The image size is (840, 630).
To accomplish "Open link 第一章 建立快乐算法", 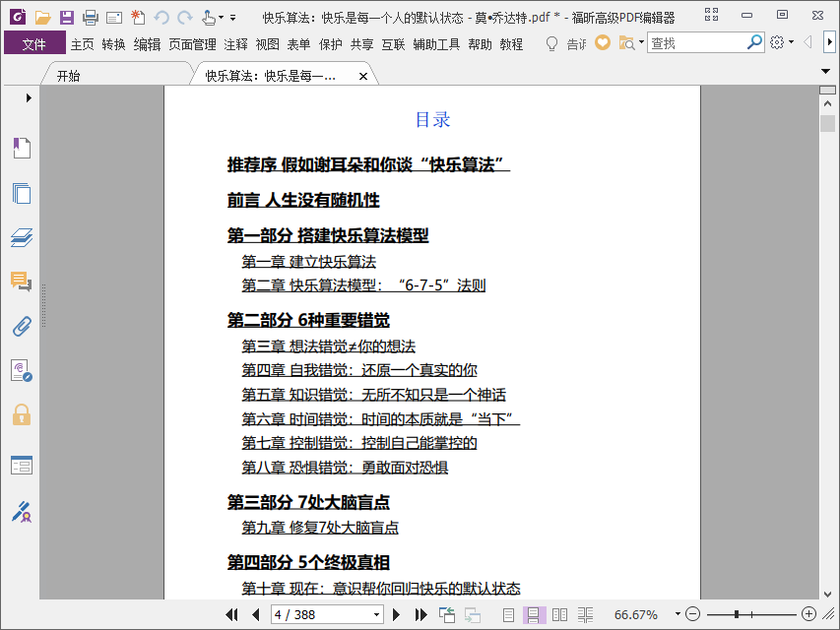I will point(308,262).
